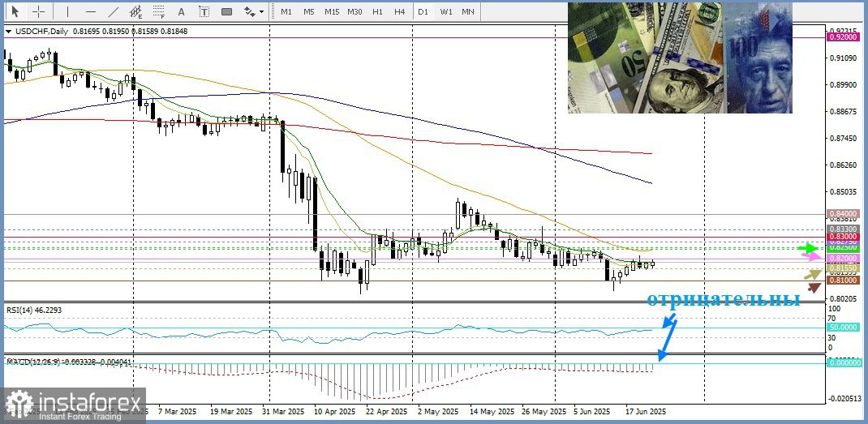This screenshot has width=868, height=424.
Task: Click the rectangle shape tool
Action: pyautogui.click(x=226, y=11)
